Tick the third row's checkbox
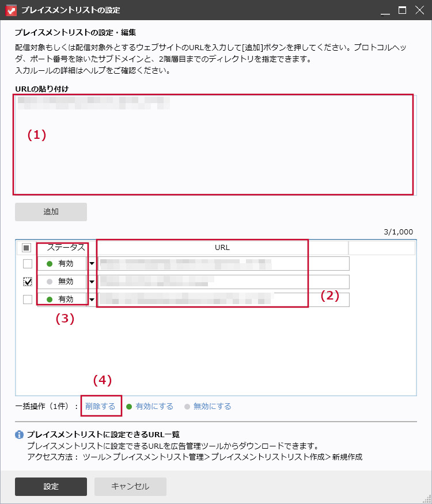432x504 pixels. [28, 300]
